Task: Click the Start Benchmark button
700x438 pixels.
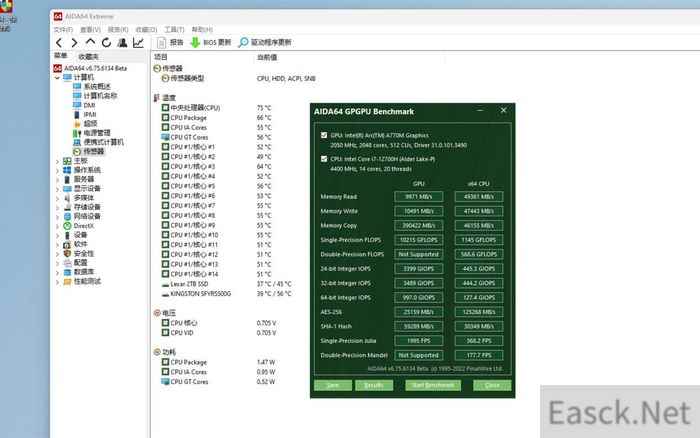Action: 433,385
